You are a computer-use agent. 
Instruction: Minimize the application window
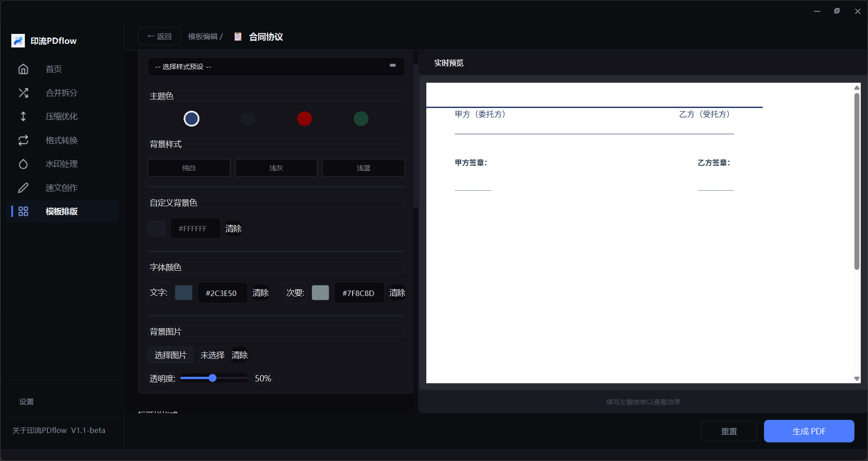817,11
